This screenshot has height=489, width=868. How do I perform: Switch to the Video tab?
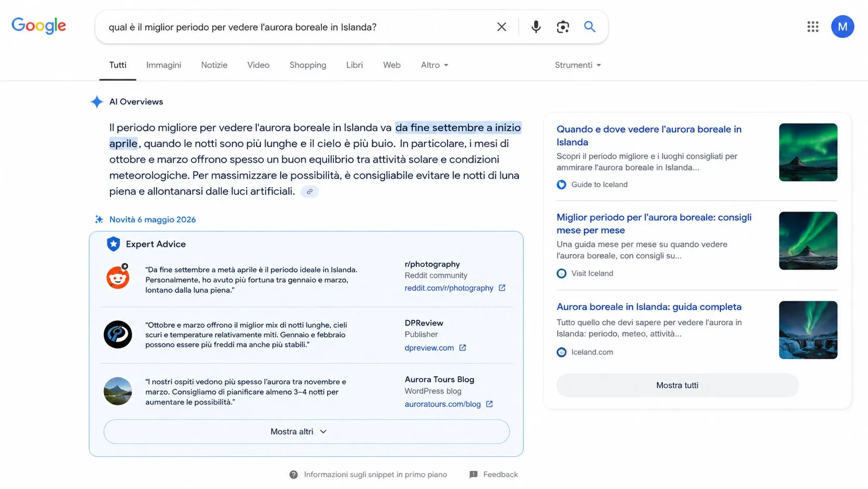click(x=259, y=65)
